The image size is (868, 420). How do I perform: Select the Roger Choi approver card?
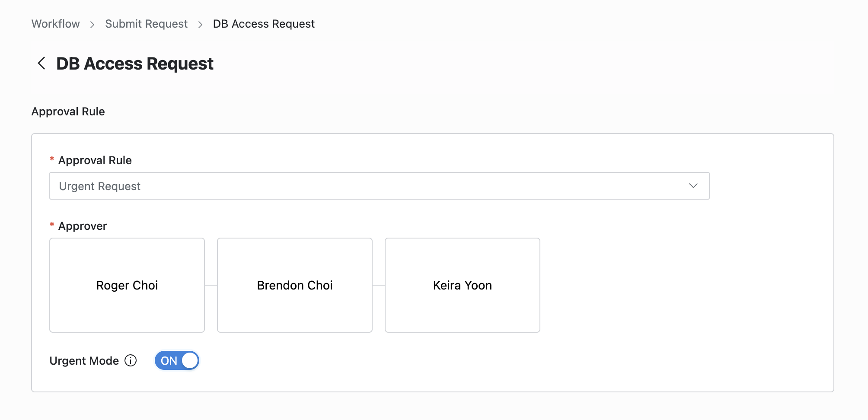[x=127, y=285]
